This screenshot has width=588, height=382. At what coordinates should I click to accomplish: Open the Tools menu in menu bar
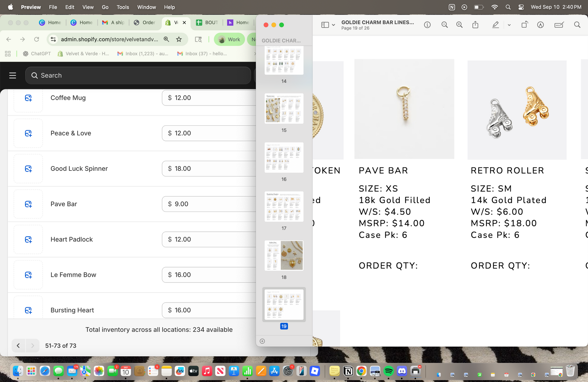(123, 7)
